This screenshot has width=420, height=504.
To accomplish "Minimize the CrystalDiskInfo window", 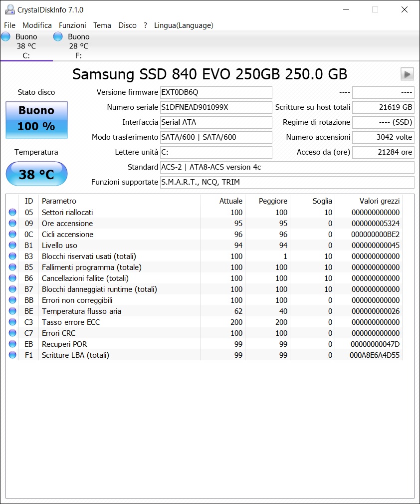I will coord(346,9).
